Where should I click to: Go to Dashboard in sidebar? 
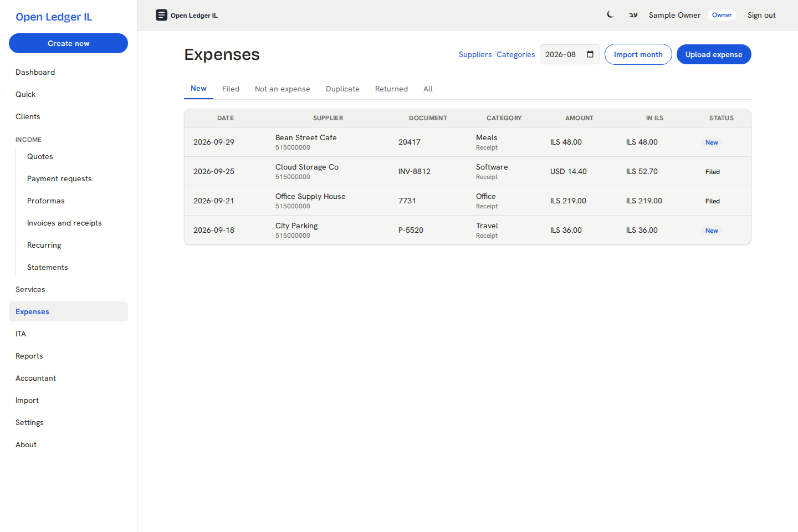coord(68,72)
